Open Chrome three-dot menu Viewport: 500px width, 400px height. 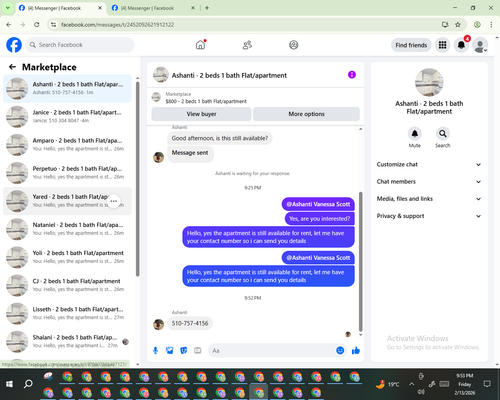pyautogui.click(x=491, y=25)
